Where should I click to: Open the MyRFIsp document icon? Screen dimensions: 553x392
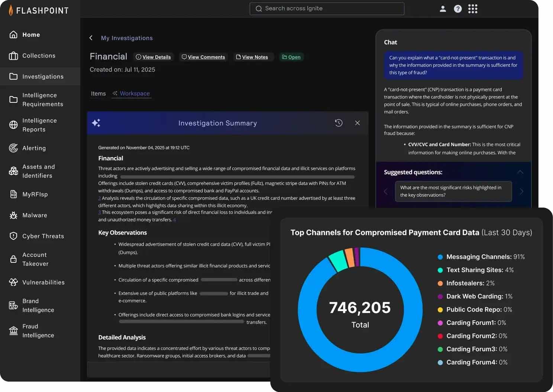coord(13,194)
